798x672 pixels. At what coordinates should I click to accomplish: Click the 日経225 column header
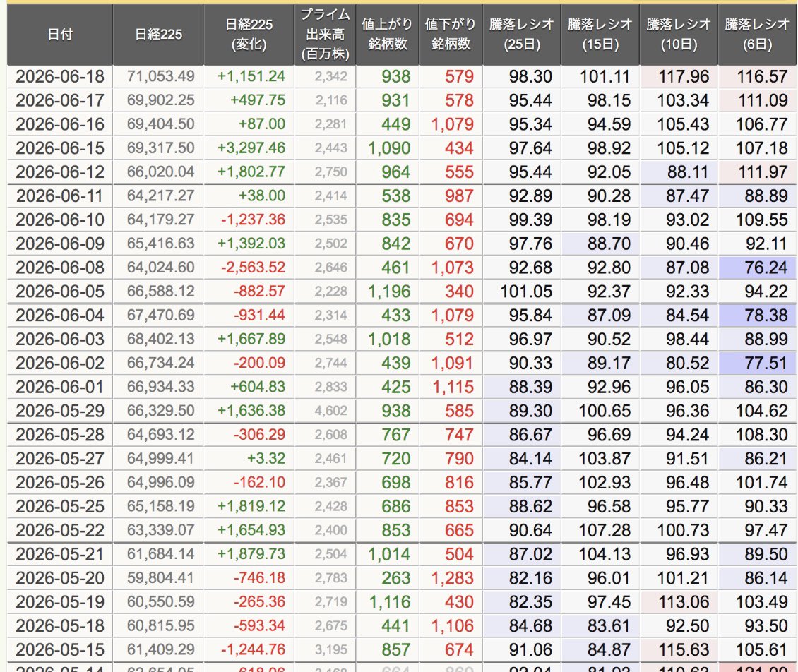[158, 34]
